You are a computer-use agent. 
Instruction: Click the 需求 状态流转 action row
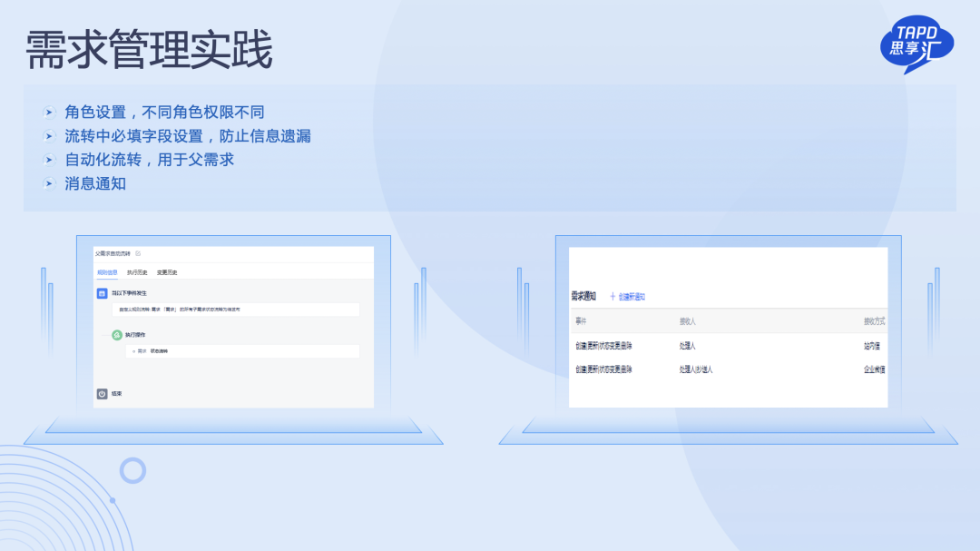[x=242, y=351]
